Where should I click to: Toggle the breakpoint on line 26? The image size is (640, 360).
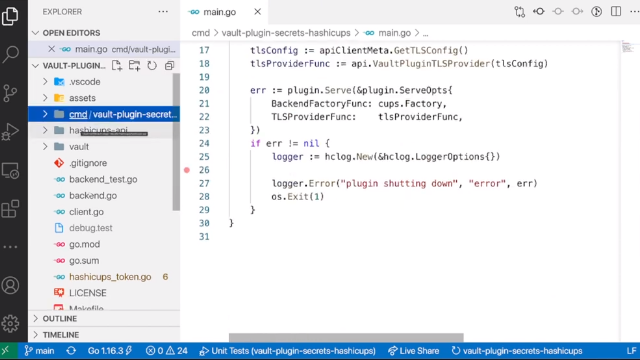coord(187,170)
